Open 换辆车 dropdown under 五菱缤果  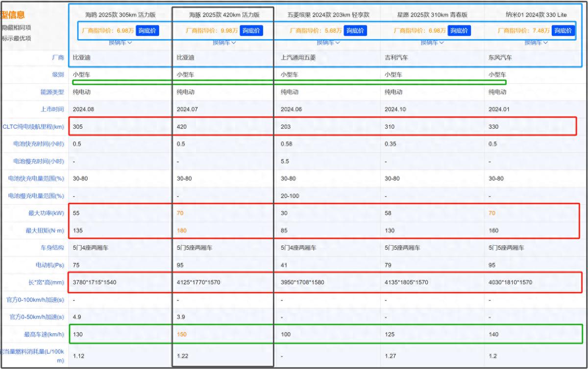coord(328,43)
